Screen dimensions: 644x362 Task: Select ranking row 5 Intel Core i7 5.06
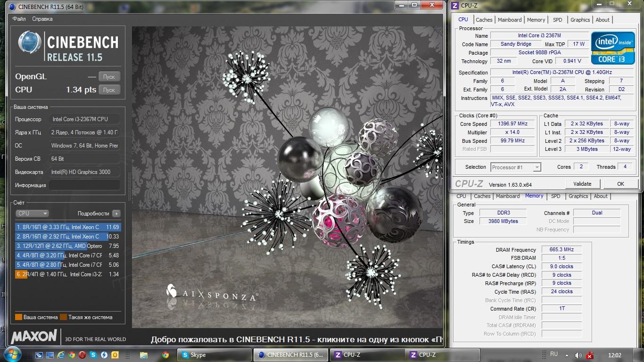click(x=68, y=265)
